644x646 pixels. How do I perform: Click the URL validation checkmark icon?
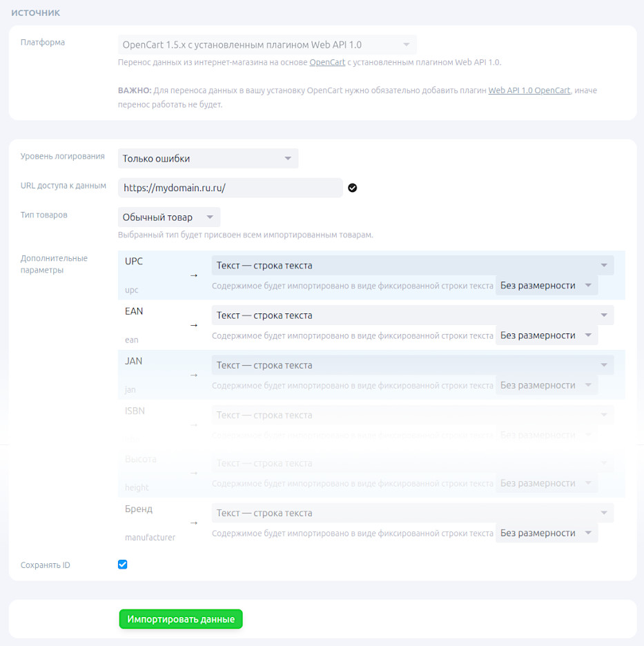(x=353, y=188)
